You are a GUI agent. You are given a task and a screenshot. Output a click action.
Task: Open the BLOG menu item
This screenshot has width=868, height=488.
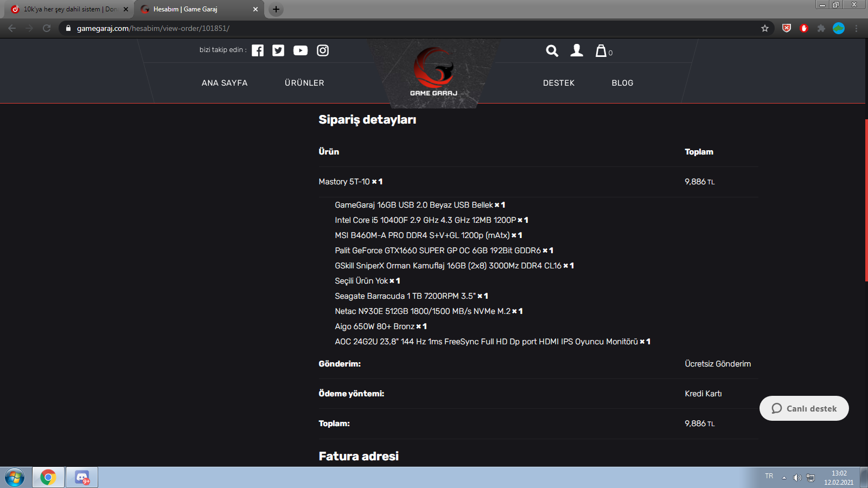point(623,83)
